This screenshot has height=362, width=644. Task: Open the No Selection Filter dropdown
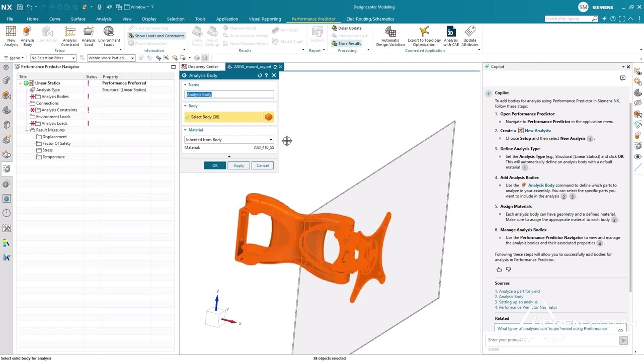point(53,58)
